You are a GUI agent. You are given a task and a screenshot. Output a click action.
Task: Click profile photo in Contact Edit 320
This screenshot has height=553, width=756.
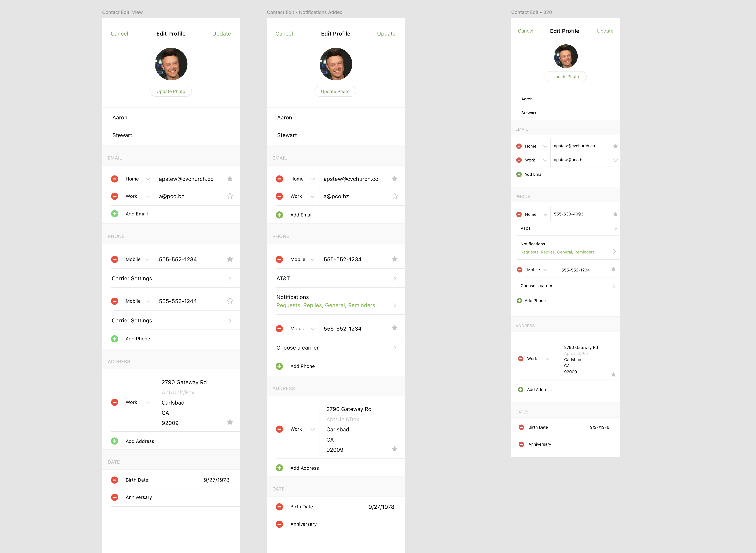(566, 56)
